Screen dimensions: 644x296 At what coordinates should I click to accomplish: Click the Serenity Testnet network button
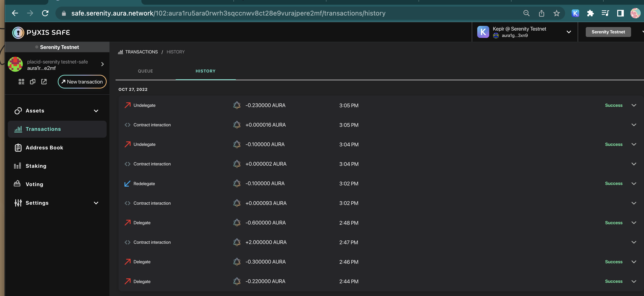click(x=608, y=32)
